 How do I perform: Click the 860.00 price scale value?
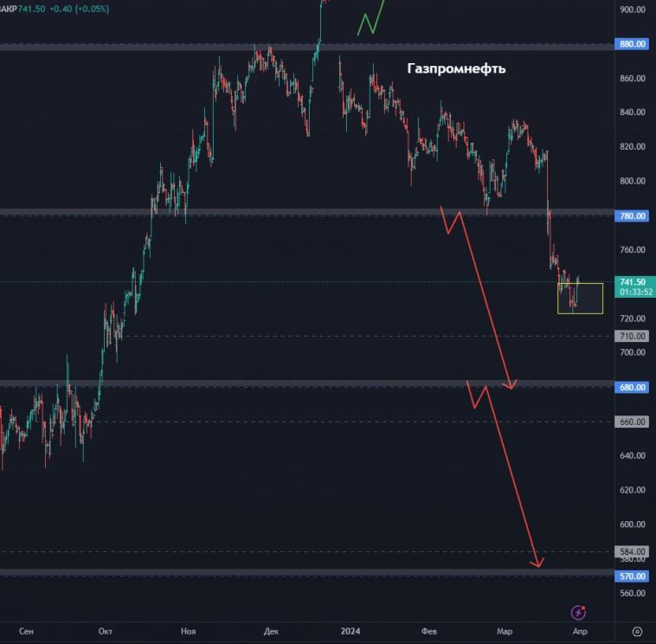[x=633, y=78]
